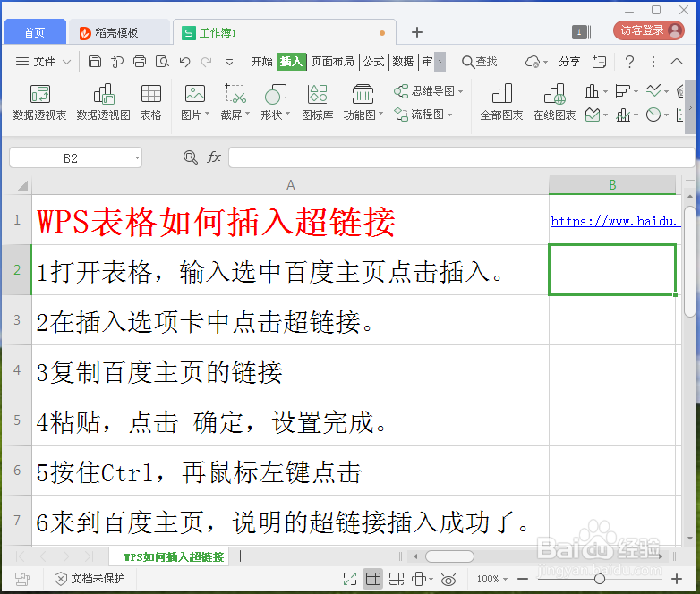Image resolution: width=700 pixels, height=594 pixels.
Task: Click the 思维导图 mind map button
Action: pyautogui.click(x=428, y=91)
